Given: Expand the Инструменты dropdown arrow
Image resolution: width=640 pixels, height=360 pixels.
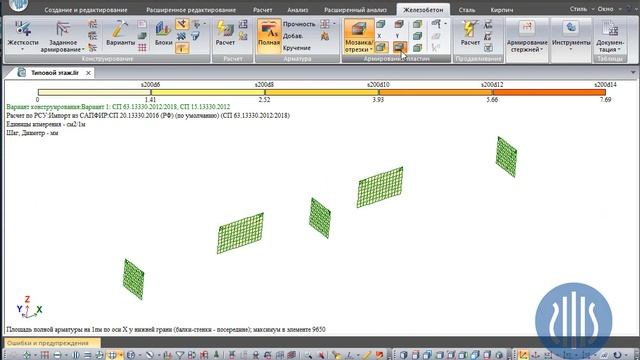Looking at the screenshot, I should pyautogui.click(x=571, y=49).
